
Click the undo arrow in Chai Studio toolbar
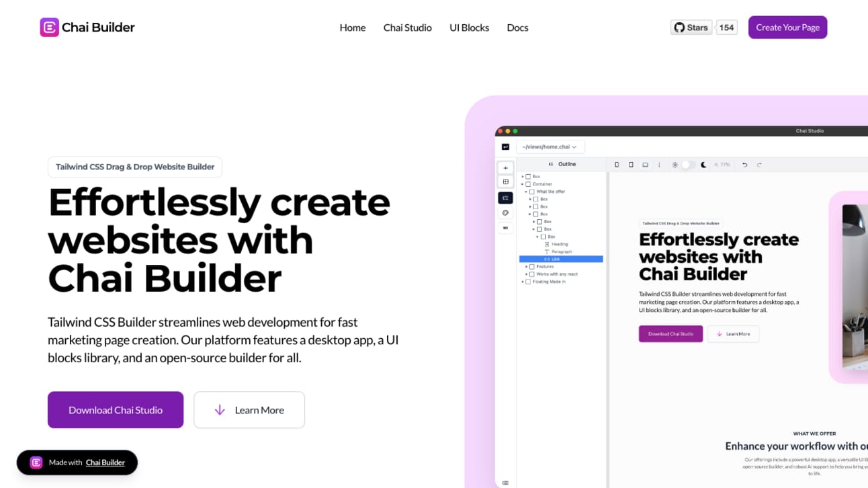pos(744,165)
